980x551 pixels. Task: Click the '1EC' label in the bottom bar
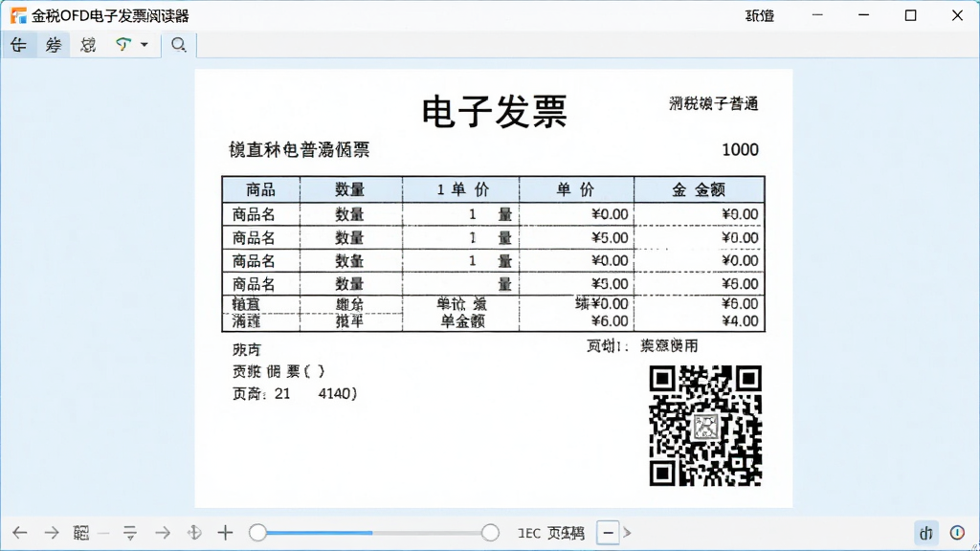click(528, 533)
